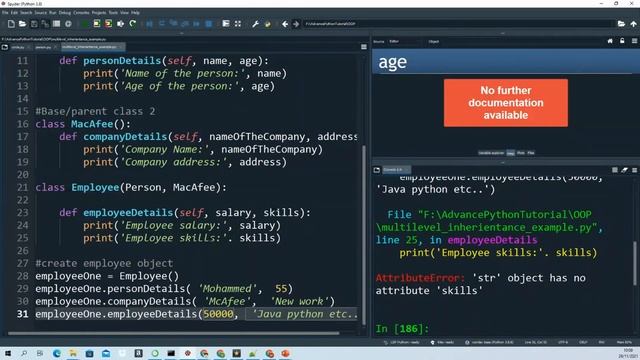Save all files from the toolbar
This screenshot has width=640, height=360.
point(45,24)
